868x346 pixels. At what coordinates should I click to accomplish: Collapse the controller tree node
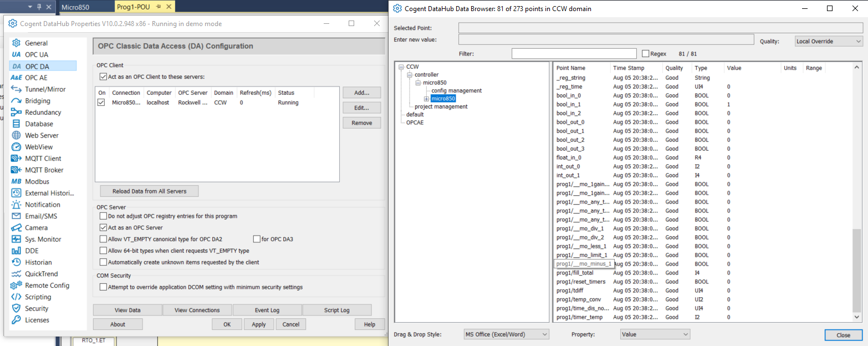pos(410,75)
